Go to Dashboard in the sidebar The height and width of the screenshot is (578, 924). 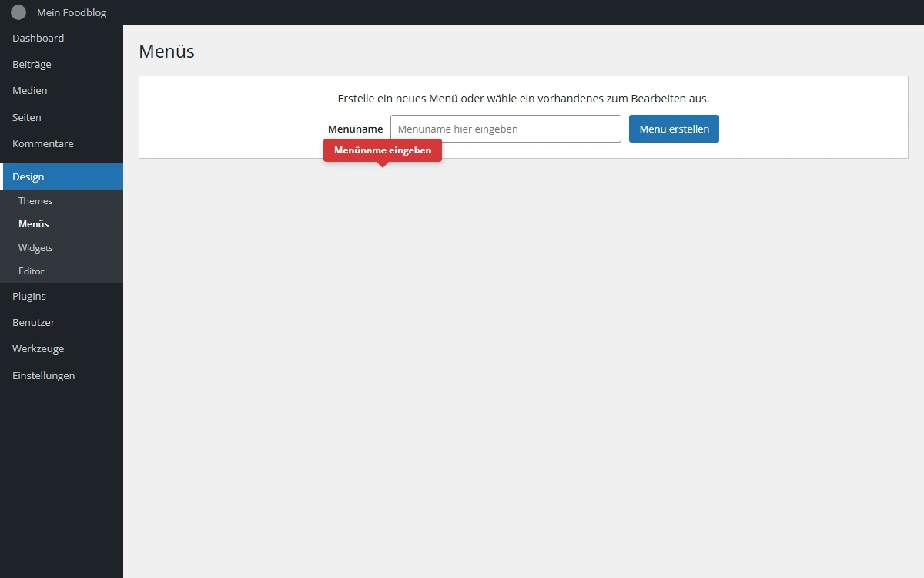tap(38, 38)
